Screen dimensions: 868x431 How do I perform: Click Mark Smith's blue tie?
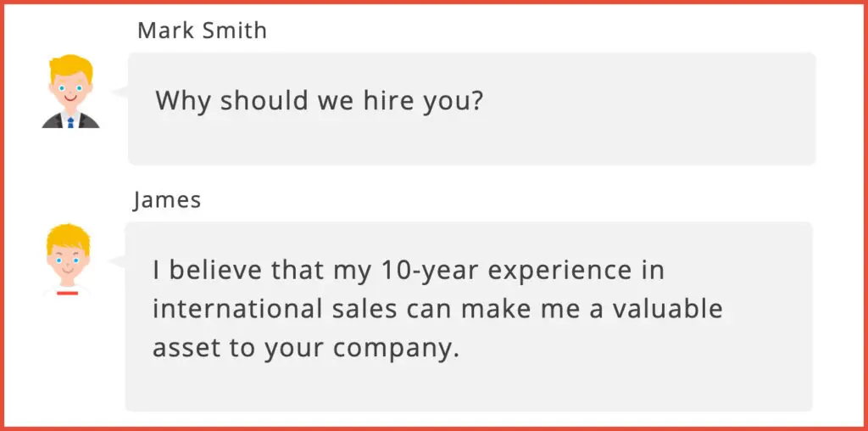pyautogui.click(x=71, y=122)
